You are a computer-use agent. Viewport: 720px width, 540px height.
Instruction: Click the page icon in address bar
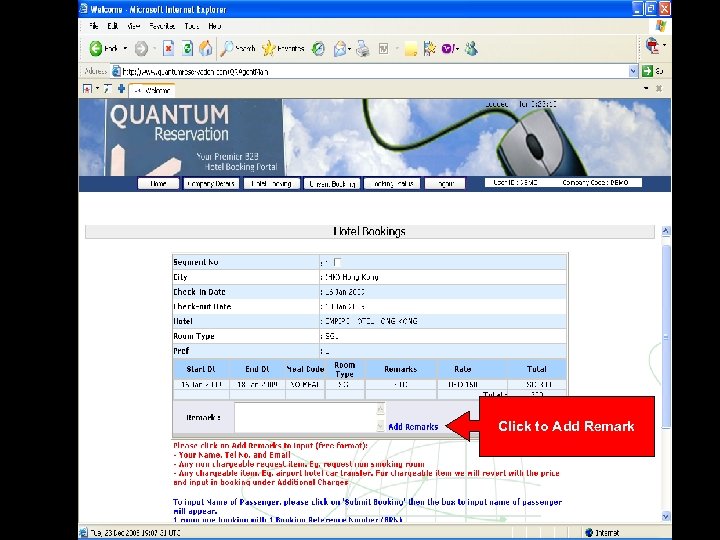[x=117, y=71]
